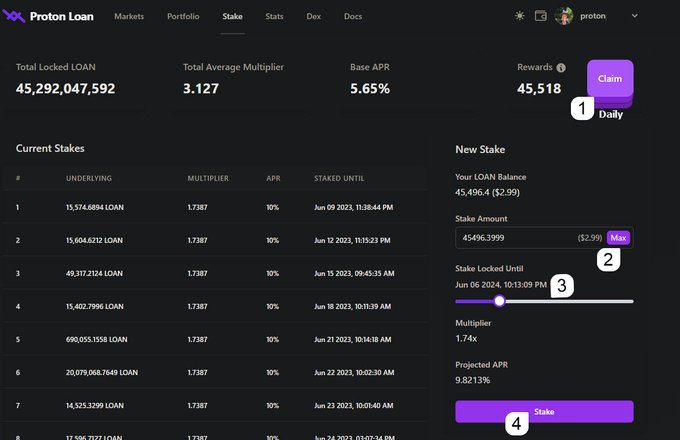Open the wallet icon in header
Viewport: 680px width, 440px height.
540,16
